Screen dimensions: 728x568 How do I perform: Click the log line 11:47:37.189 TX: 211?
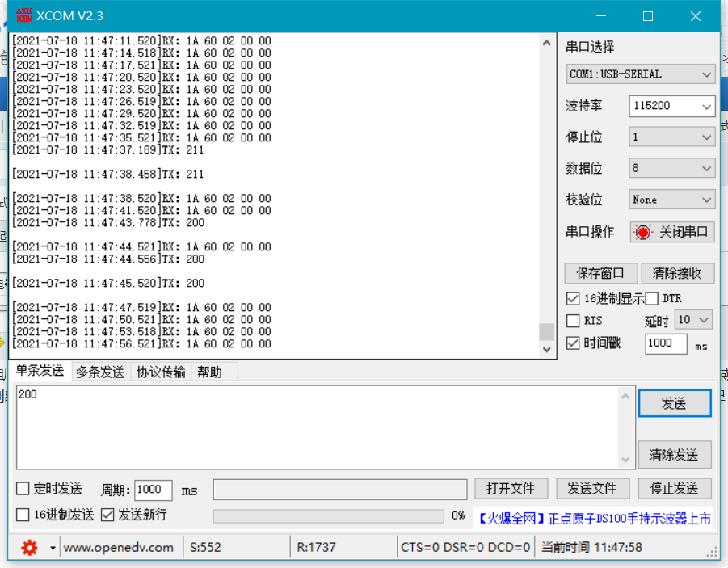pos(107,149)
